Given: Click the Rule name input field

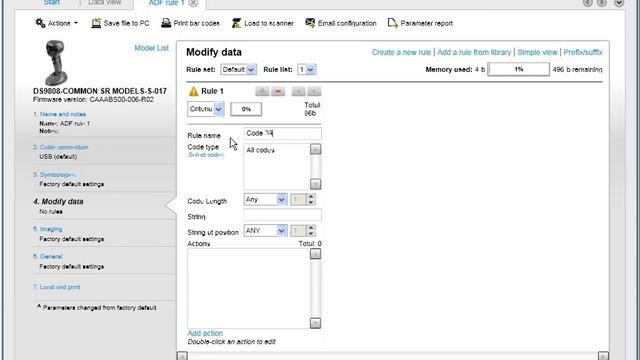Looking at the screenshot, I should click(282, 133).
